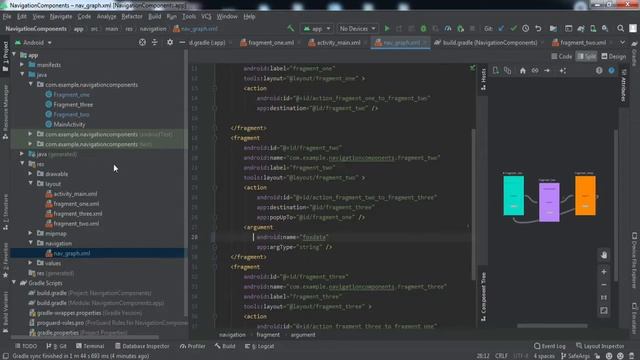The image size is (640, 360).
Task: Select the teal fragment_one node in graph
Action: coord(513,196)
